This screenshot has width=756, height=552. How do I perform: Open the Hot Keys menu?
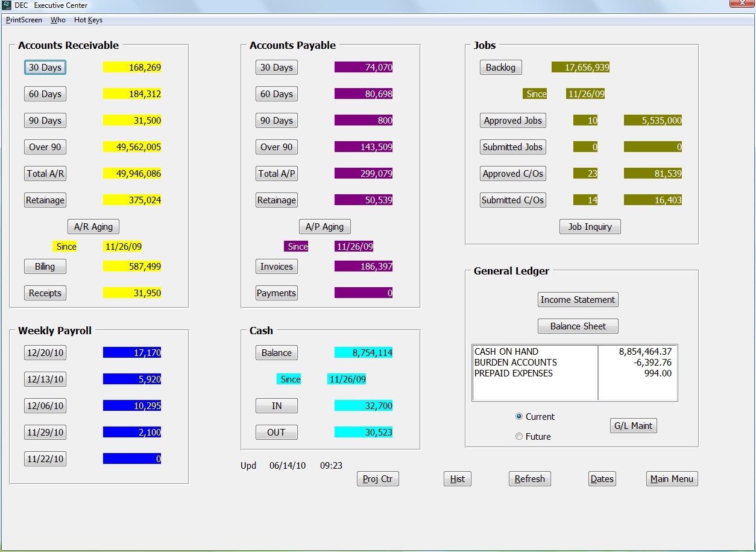[x=88, y=19]
